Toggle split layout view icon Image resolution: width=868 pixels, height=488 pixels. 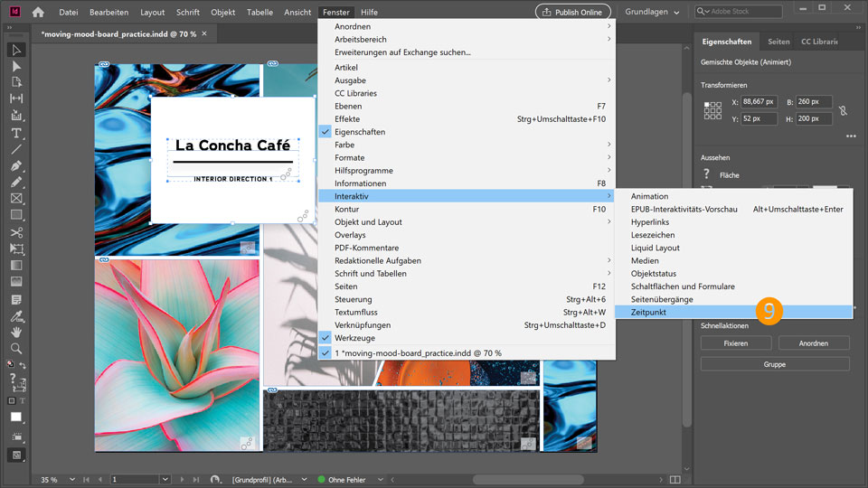(x=675, y=480)
